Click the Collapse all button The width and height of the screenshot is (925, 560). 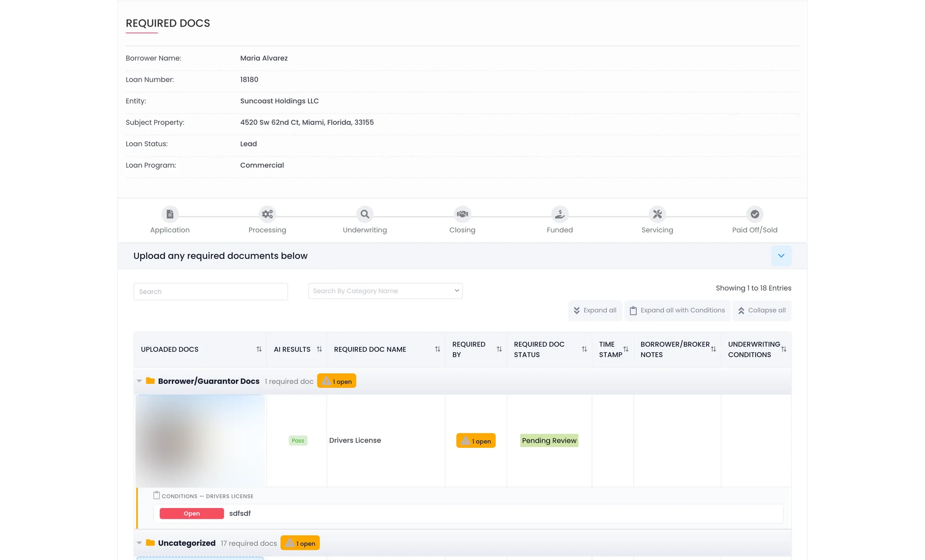click(762, 311)
